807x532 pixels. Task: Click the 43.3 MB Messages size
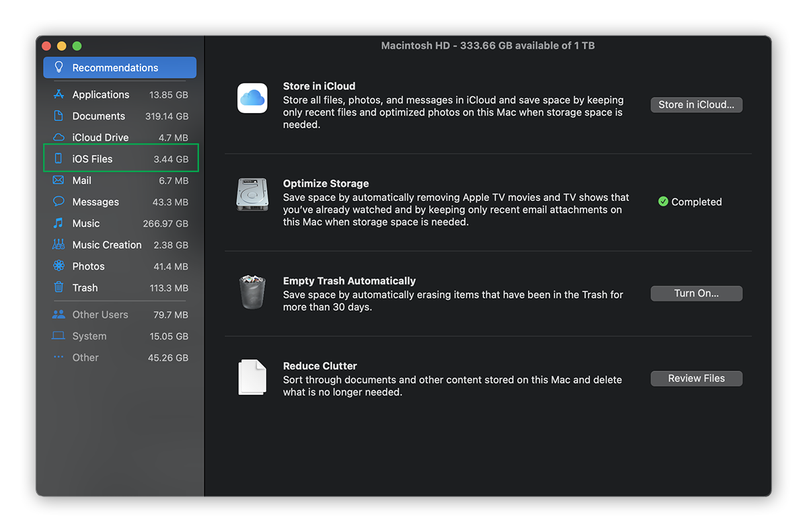(x=171, y=202)
